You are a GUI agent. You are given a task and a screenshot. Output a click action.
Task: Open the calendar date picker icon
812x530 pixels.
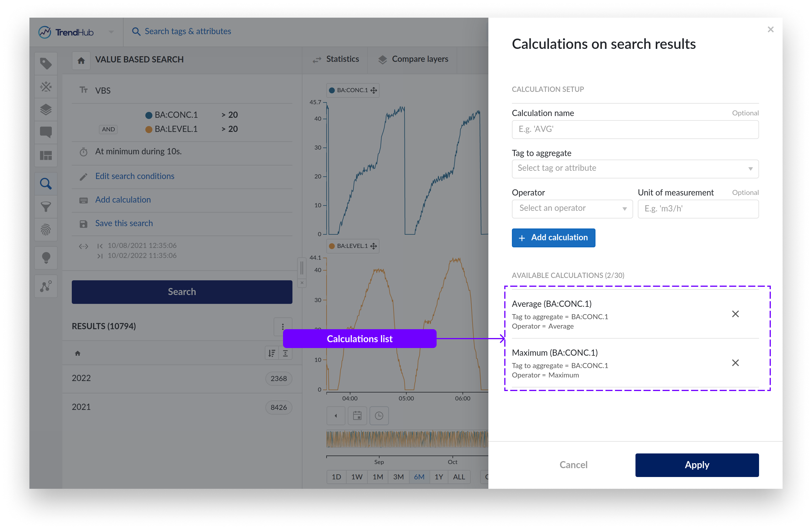tap(357, 415)
